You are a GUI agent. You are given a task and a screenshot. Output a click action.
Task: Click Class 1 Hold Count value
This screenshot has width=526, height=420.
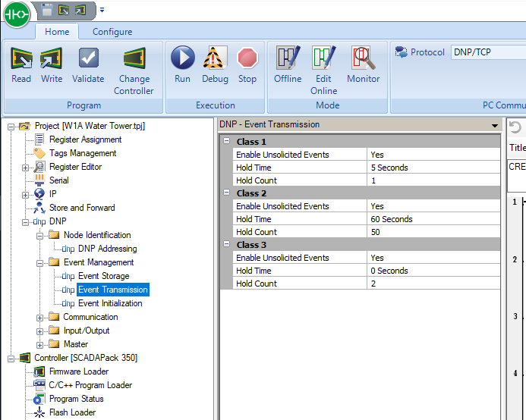point(433,180)
